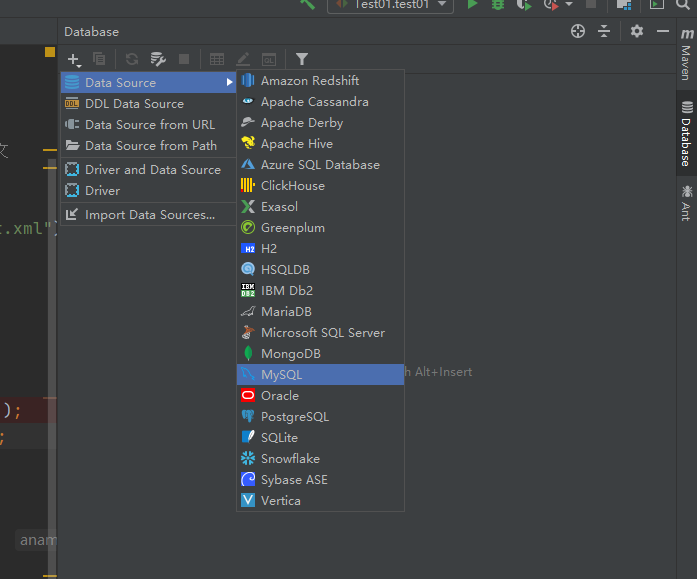Image resolution: width=697 pixels, height=579 pixels.
Task: Select Sybase ASE data source
Action: coord(320,479)
